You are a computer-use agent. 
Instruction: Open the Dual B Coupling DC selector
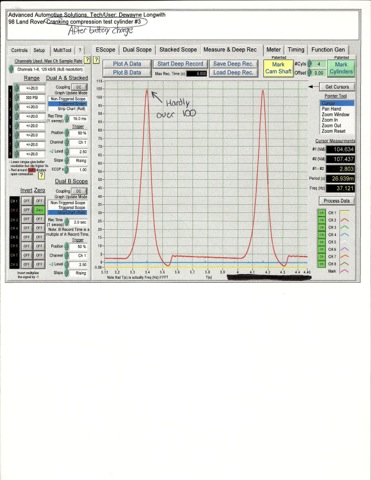79,191
